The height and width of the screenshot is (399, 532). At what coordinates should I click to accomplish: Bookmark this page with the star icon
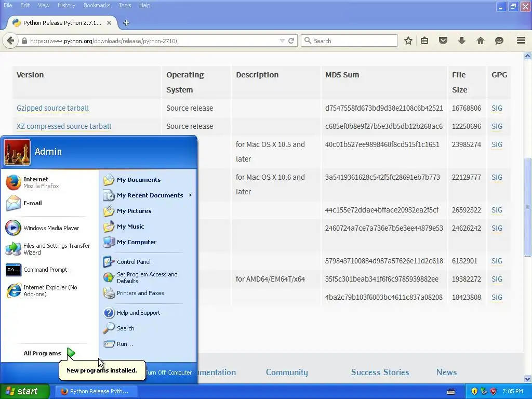408,41
